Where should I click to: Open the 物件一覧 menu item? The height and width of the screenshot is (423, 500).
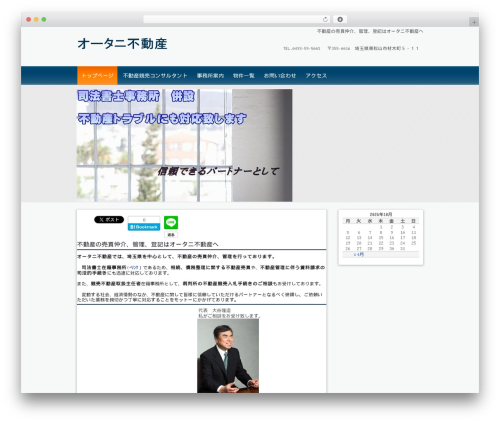[x=244, y=76]
